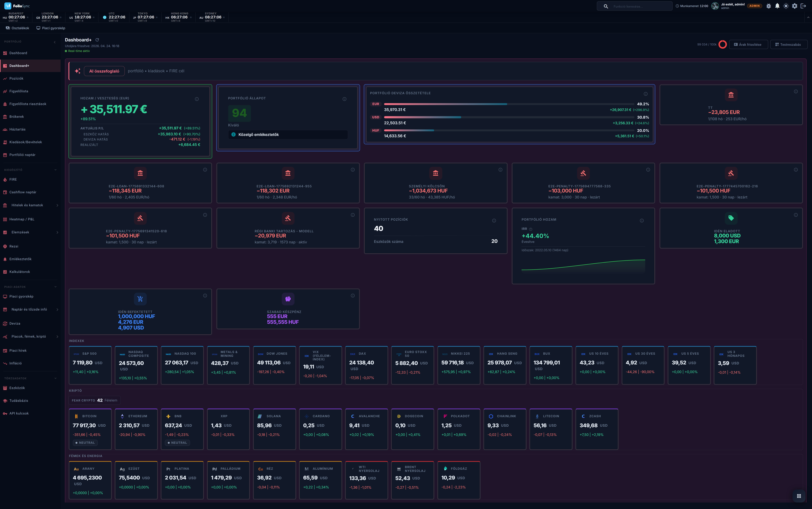Click the Munkamenet 12:00 session timer
Image resolution: width=812 pixels, height=509 pixels.
(692, 6)
